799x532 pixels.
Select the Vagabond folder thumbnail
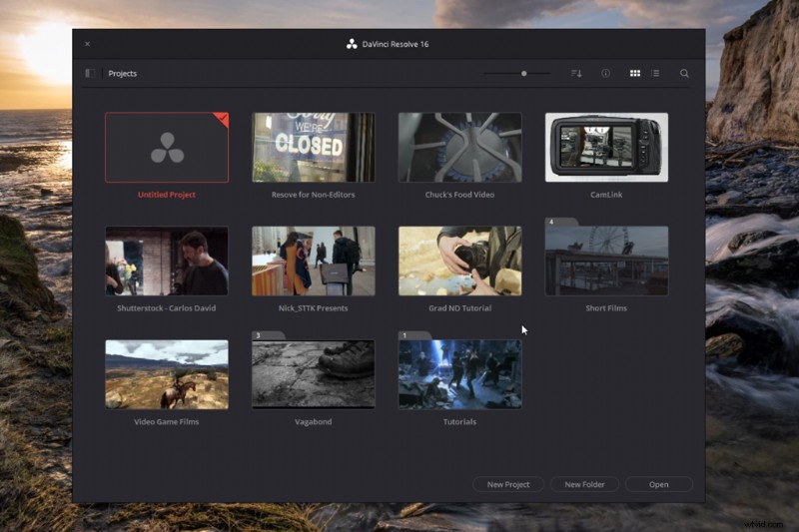[x=314, y=374]
